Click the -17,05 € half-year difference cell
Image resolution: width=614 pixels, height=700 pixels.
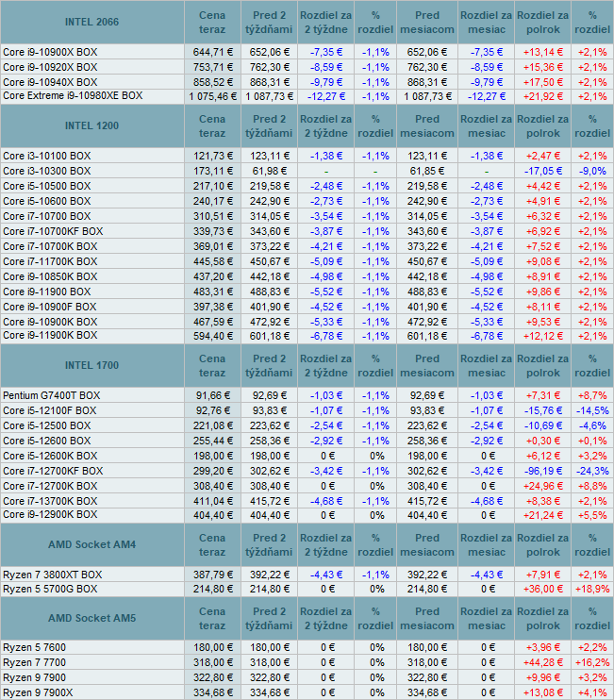pyautogui.click(x=543, y=172)
